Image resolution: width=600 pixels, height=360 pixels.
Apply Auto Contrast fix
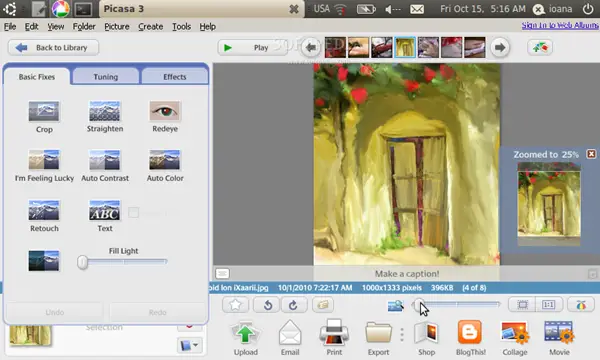pos(104,160)
